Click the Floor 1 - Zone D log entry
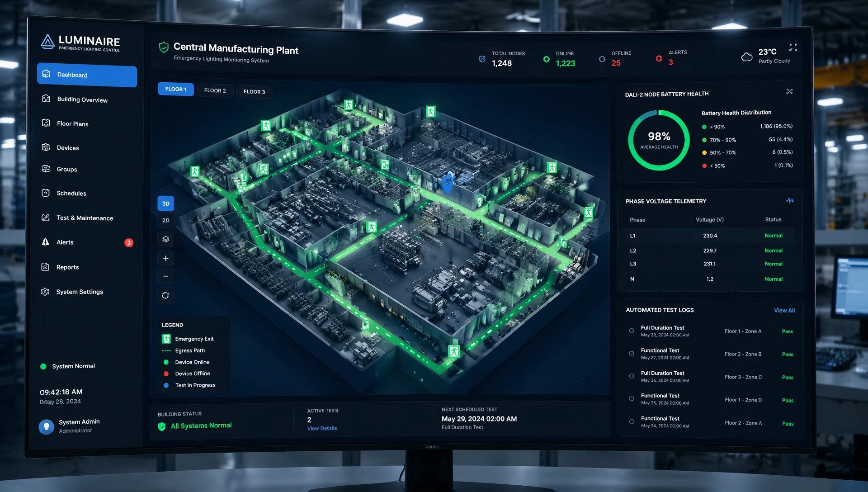The image size is (868, 492). [743, 400]
